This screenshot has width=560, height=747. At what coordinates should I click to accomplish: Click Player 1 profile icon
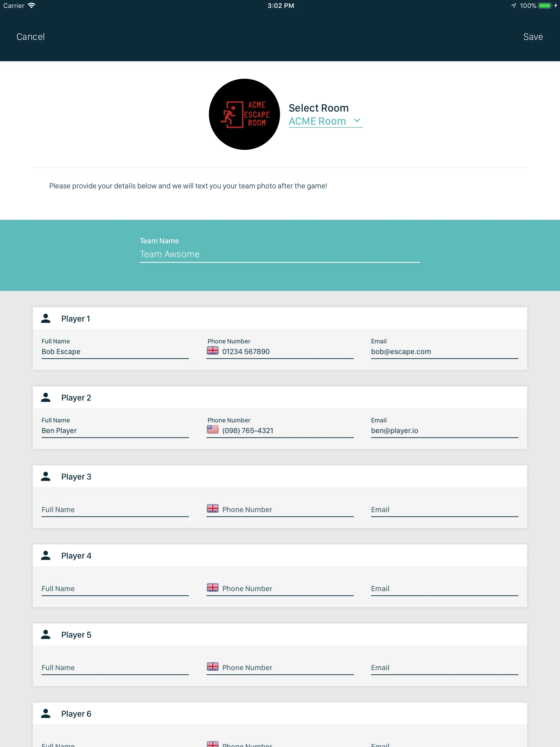(x=46, y=318)
